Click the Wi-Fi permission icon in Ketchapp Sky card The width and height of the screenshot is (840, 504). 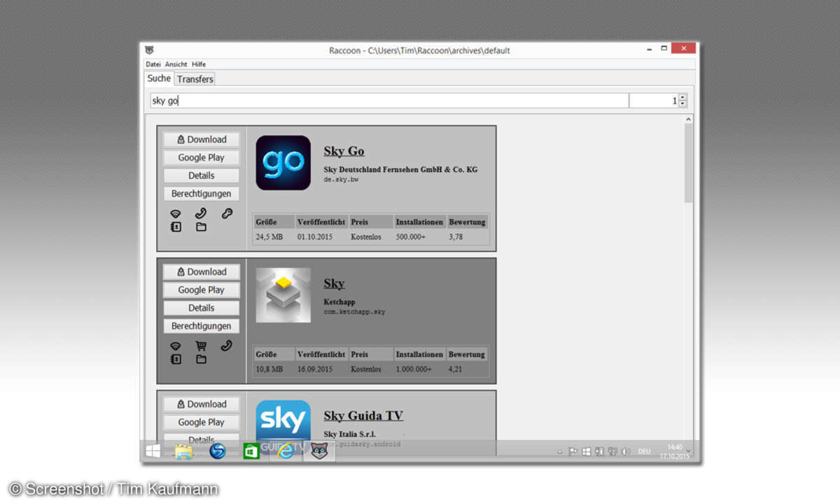pos(176,346)
